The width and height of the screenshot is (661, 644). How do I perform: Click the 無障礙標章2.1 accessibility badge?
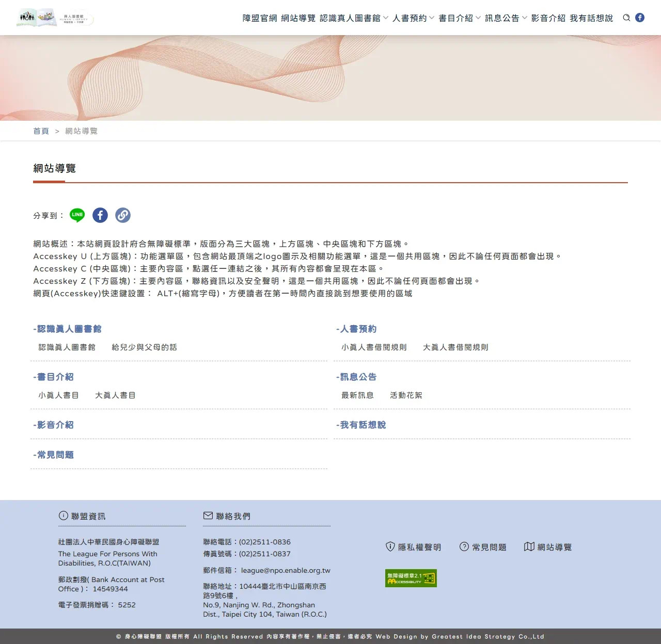tap(411, 578)
